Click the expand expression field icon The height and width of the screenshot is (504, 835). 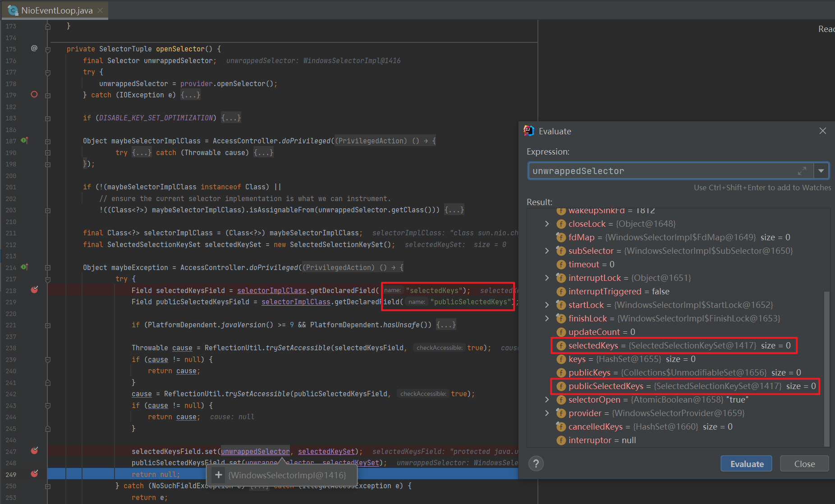[802, 171]
